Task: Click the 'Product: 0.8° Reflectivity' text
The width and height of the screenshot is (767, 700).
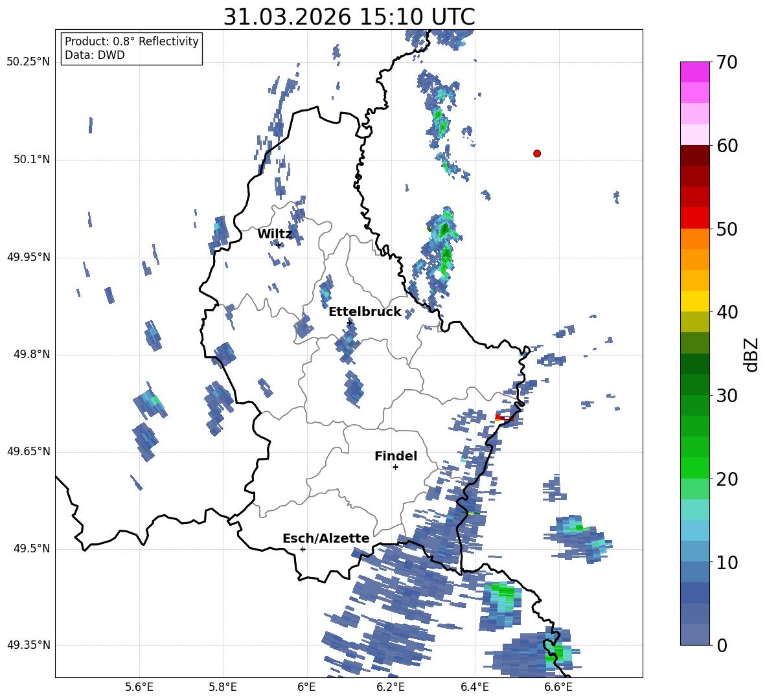Action: (x=132, y=41)
